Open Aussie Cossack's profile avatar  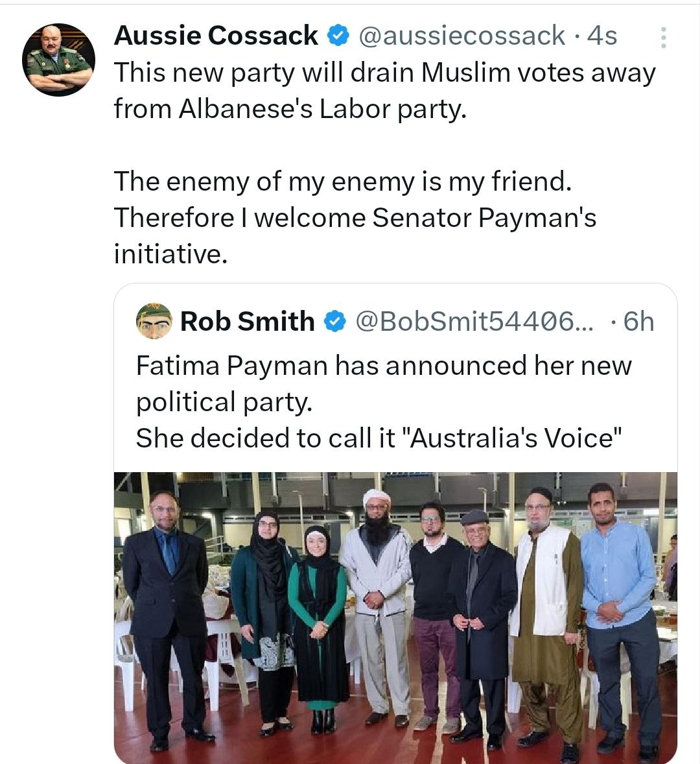pyautogui.click(x=58, y=60)
